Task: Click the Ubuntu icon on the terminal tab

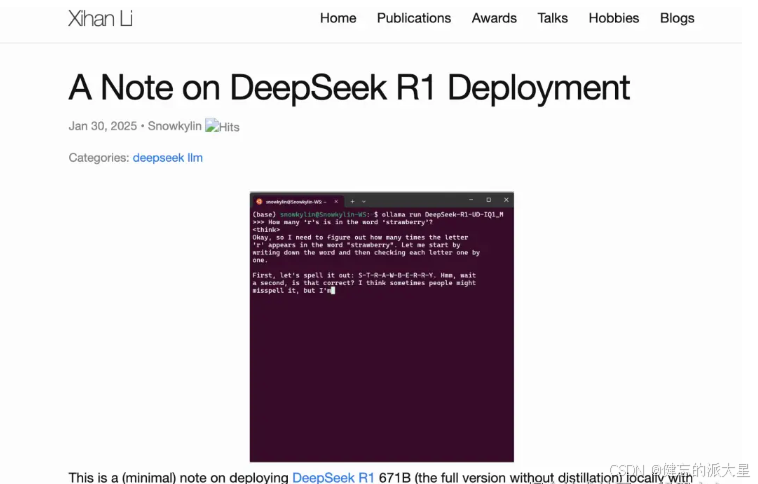Action: 259,202
